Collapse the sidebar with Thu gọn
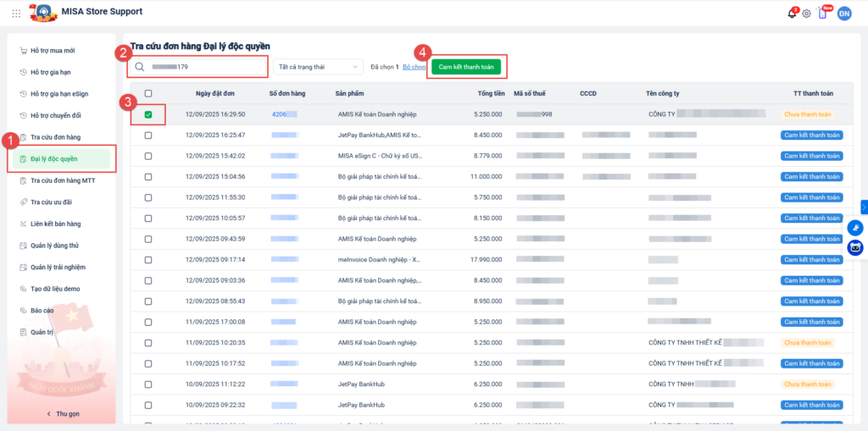The width and height of the screenshot is (868, 431). click(x=62, y=413)
